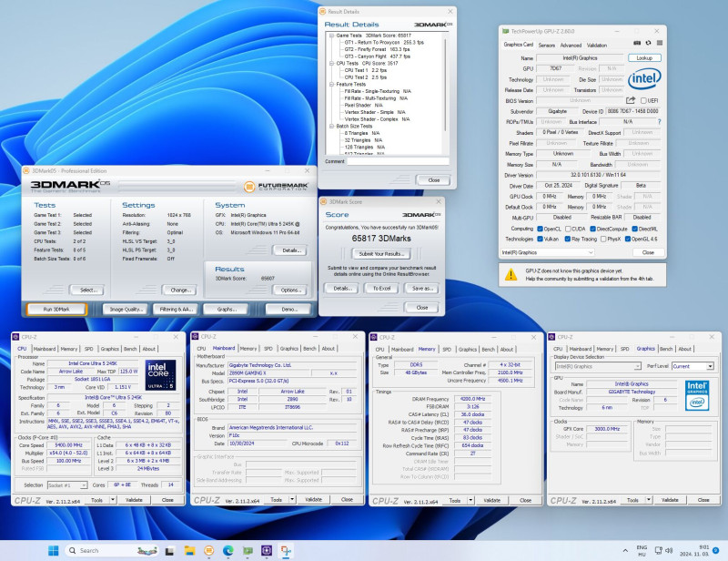Click the ENG HU language indicator
Viewport: 728px width, 561px height.
pyautogui.click(x=642, y=551)
